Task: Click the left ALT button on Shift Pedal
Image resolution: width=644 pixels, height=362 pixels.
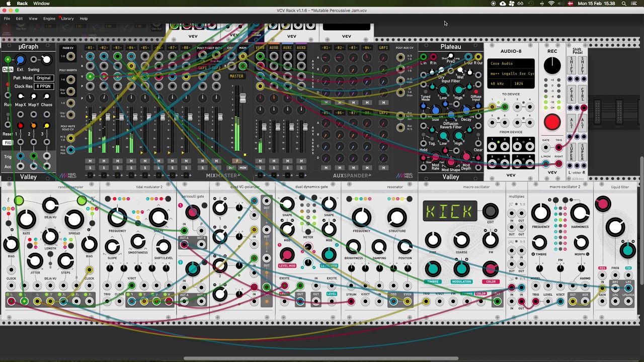Action: coord(572,122)
